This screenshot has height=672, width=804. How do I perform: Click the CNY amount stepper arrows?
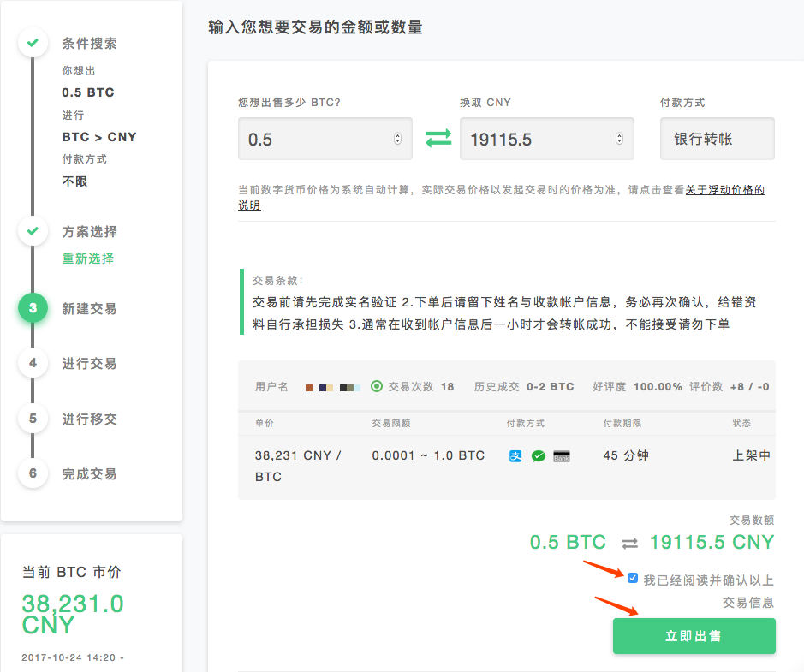[x=619, y=139]
